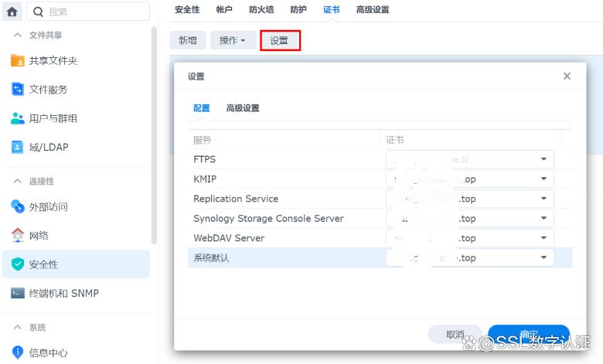The width and height of the screenshot is (603, 364).
Task: Open the 用户与群组 icon
Action: [x=17, y=118]
